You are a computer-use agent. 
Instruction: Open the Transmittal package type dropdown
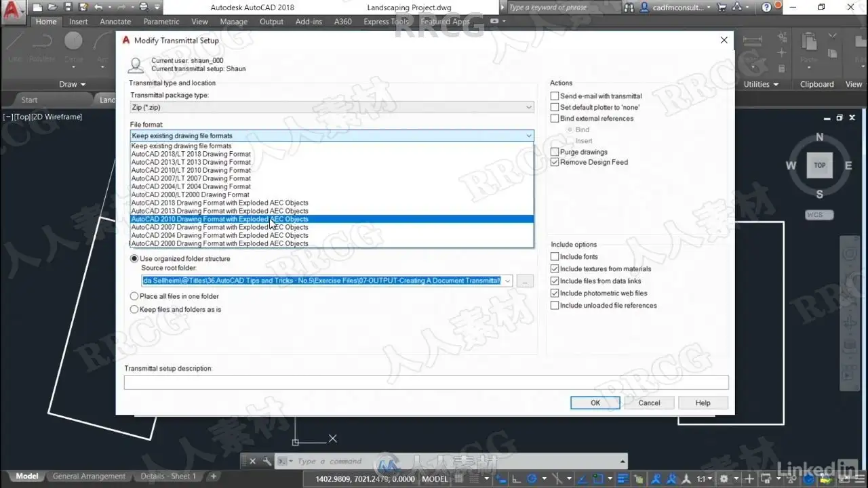[x=332, y=107]
